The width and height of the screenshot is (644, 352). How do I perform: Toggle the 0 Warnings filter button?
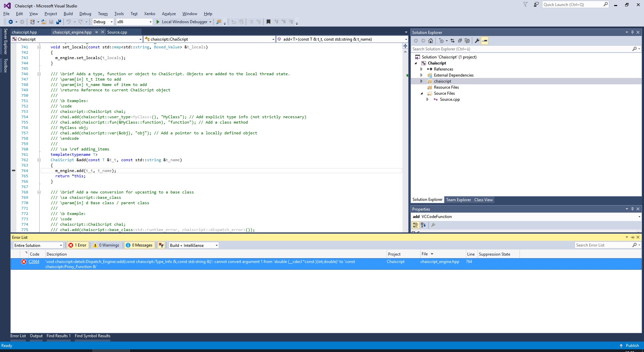(x=106, y=245)
